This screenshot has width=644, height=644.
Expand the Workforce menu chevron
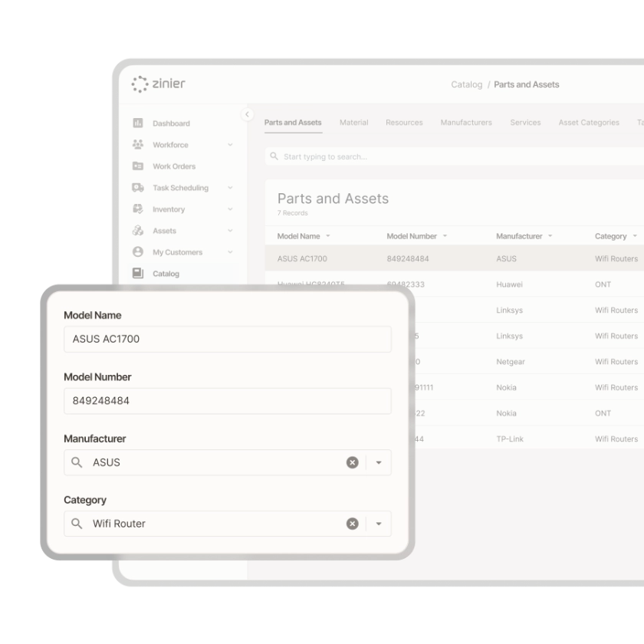click(230, 145)
